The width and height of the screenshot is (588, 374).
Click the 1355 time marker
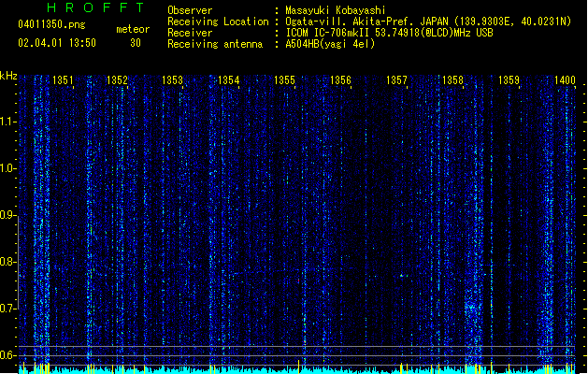[x=284, y=80]
